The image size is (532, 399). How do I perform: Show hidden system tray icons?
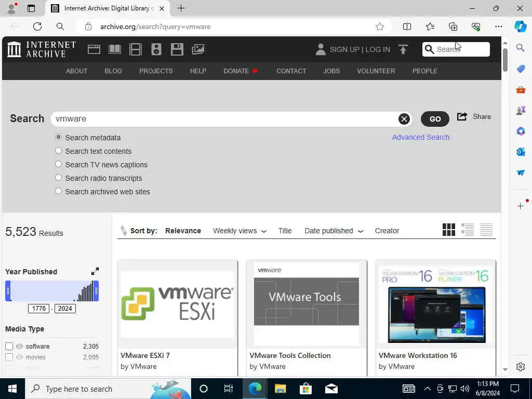(x=427, y=389)
